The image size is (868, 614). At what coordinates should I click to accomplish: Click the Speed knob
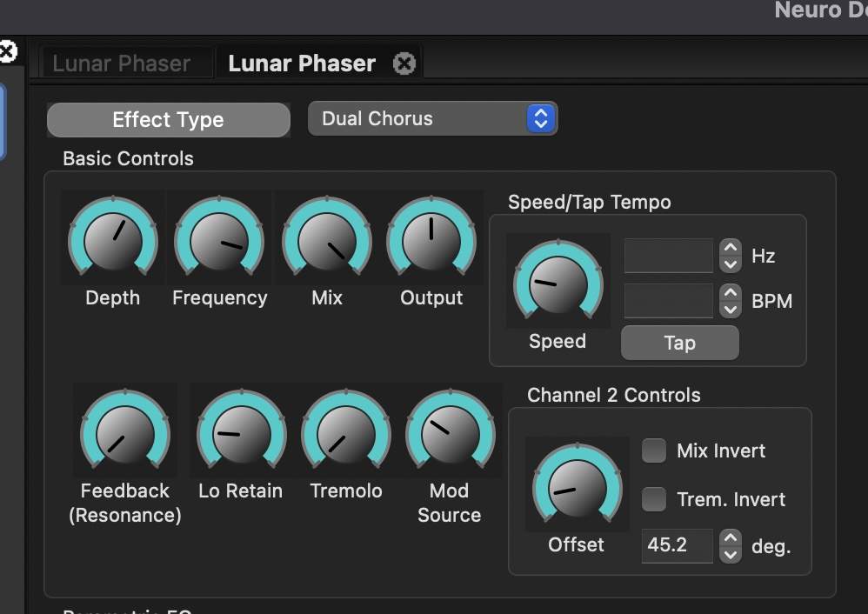click(x=558, y=281)
